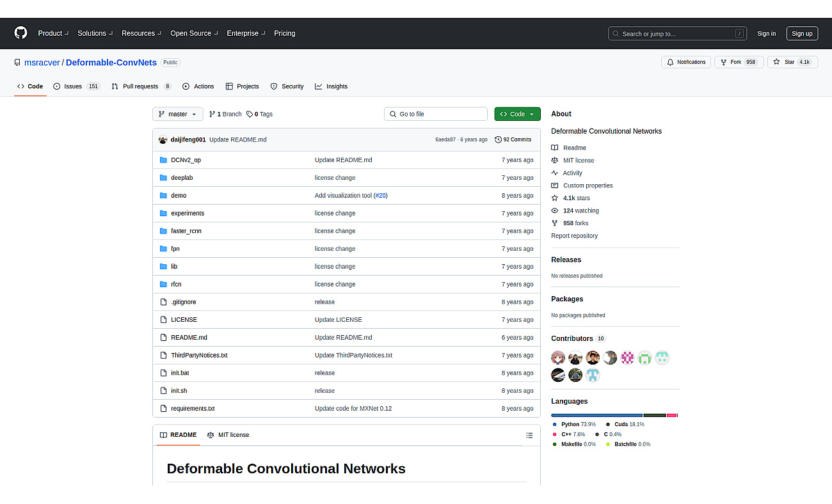
Task: Click the bell icon on Notifications
Action: coord(670,62)
